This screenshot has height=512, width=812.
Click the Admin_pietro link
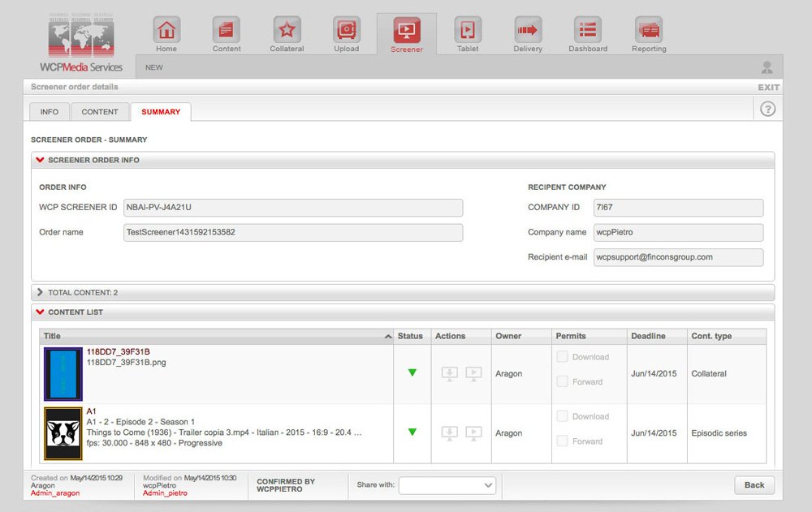coord(165,493)
